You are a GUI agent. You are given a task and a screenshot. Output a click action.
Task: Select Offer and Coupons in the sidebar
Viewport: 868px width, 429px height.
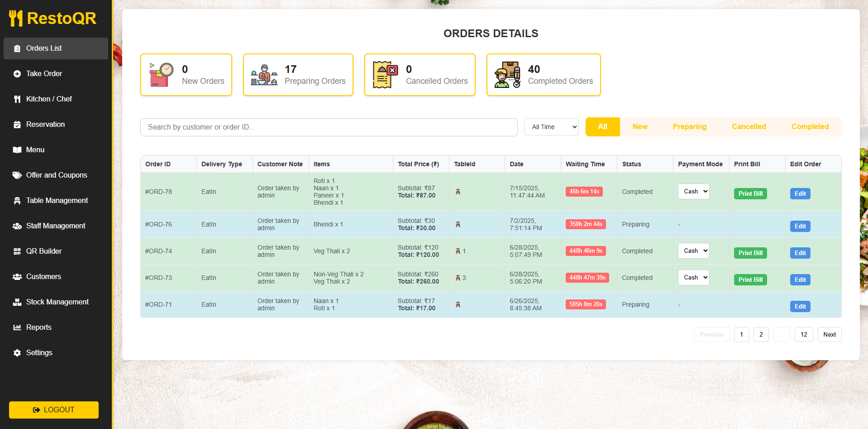tap(57, 175)
